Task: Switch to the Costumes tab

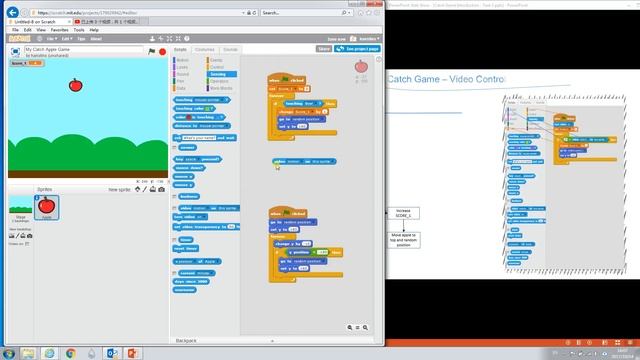Action: (x=204, y=49)
